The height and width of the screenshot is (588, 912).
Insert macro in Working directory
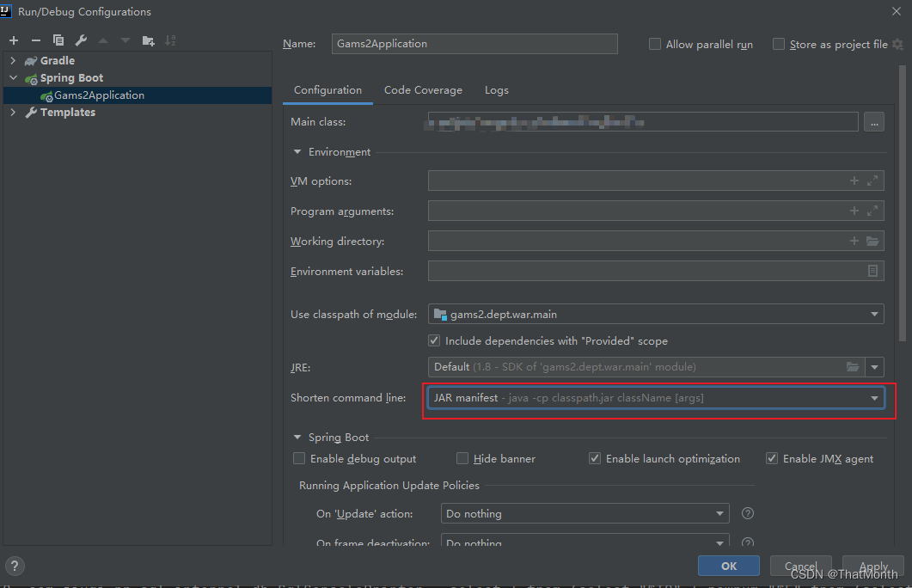coord(854,241)
